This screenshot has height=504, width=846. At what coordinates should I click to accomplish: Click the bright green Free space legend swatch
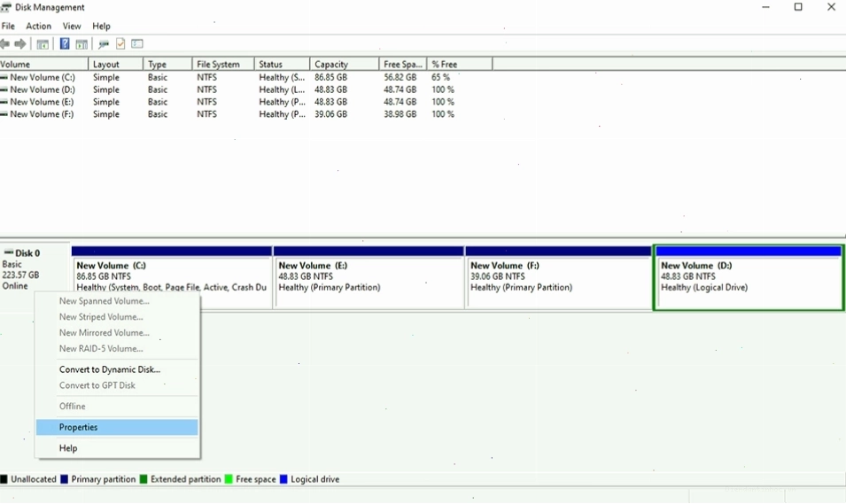[x=229, y=479]
